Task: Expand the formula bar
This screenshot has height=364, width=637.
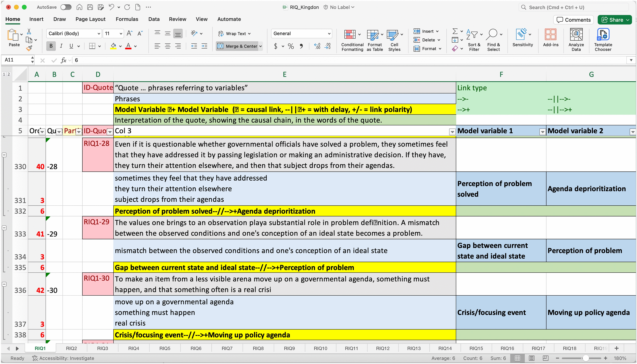Action: point(631,60)
